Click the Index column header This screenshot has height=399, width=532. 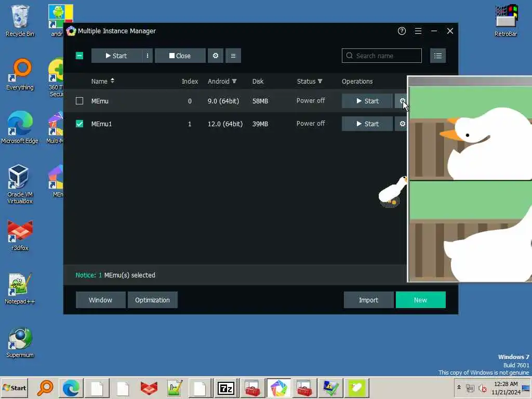190,81
